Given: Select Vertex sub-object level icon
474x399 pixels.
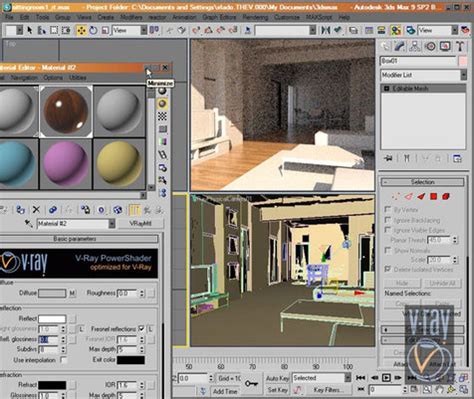Looking at the screenshot, I should 396,197.
